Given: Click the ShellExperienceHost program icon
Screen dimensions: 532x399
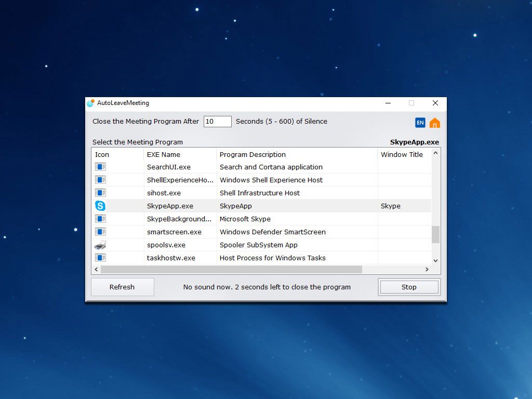Looking at the screenshot, I should point(100,180).
